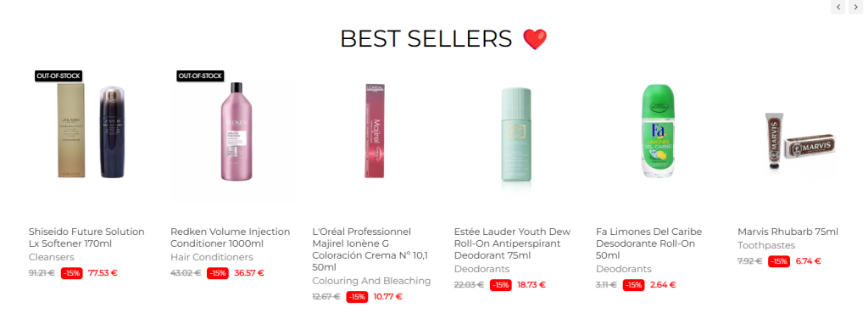Click Fa Limones Del Caribe Desodorante title
868x313 pixels.
pos(648,243)
